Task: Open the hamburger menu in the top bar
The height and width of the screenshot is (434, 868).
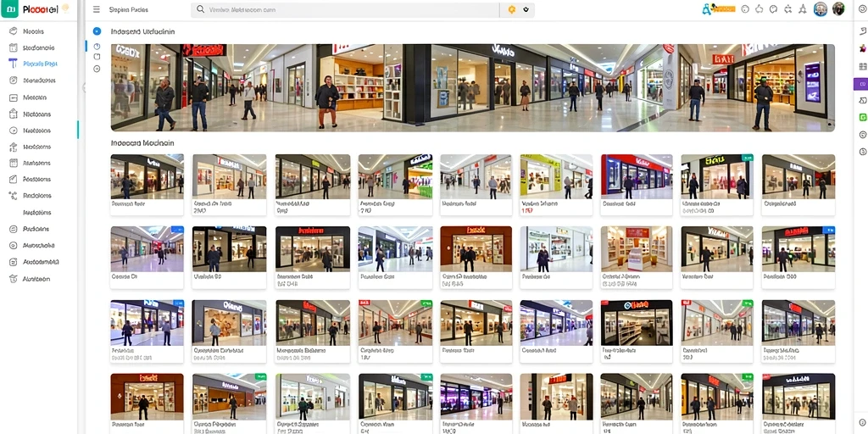Action: coord(97,9)
